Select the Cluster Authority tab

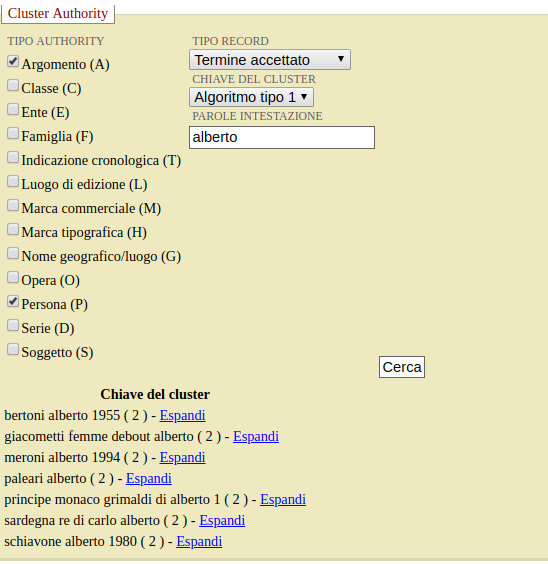click(58, 13)
